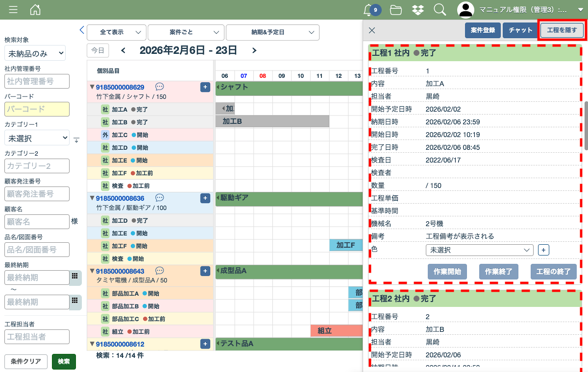Open chat bubble for 9185000008629
This screenshot has height=372, width=588.
click(159, 87)
